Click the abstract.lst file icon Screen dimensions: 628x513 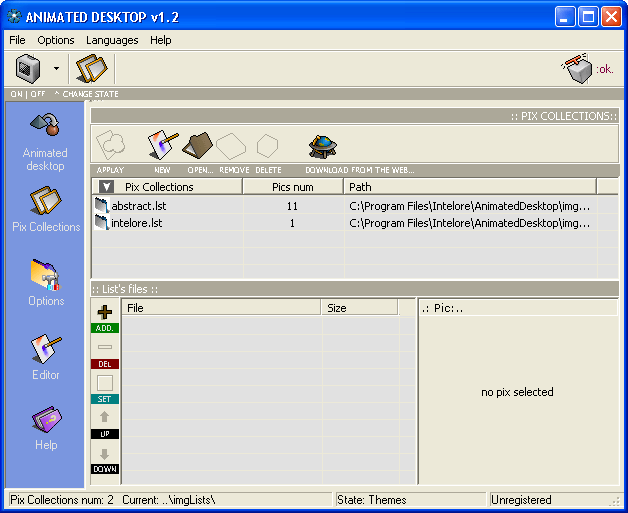point(102,205)
